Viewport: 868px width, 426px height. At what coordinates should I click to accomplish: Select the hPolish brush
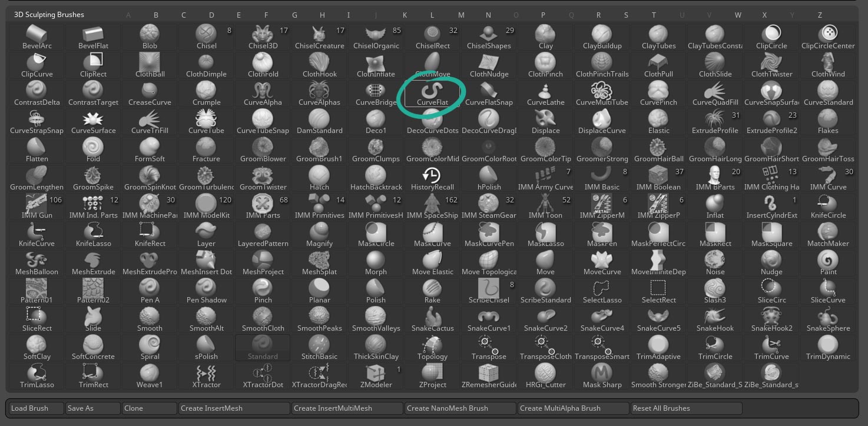tap(489, 178)
